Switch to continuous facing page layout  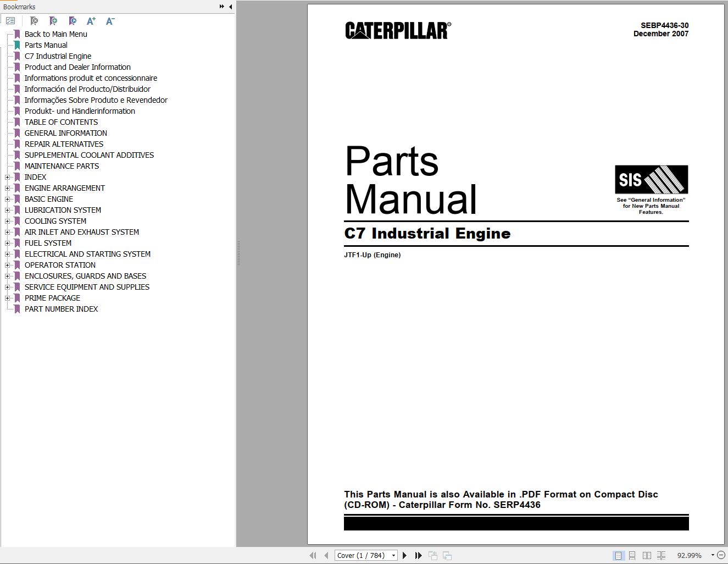click(x=662, y=555)
